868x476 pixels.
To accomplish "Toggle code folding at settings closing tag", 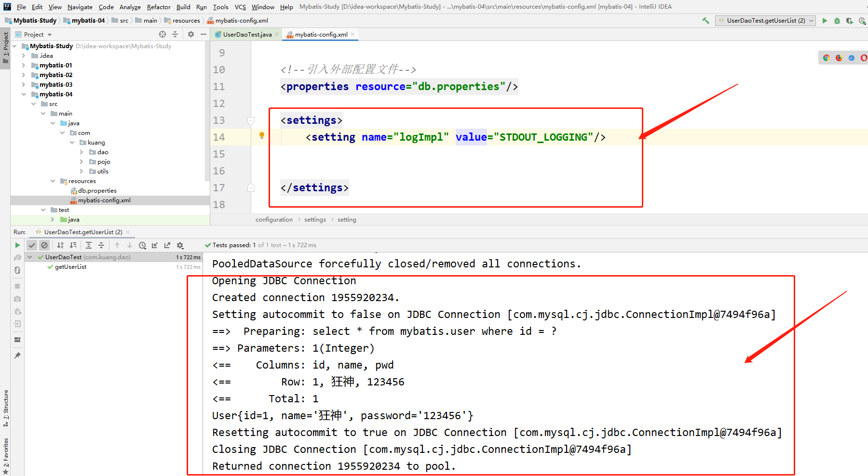I will pos(251,187).
